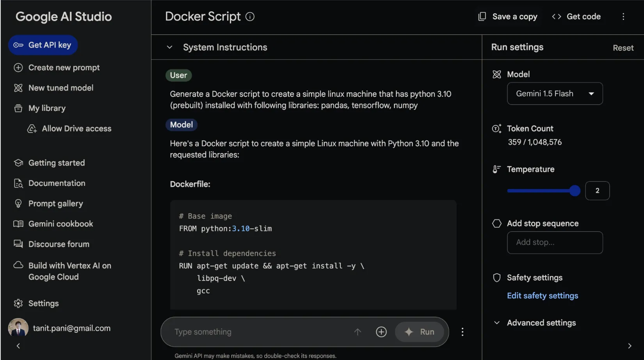Click Allow Drive access
The height and width of the screenshot is (360, 644).
[x=76, y=128]
